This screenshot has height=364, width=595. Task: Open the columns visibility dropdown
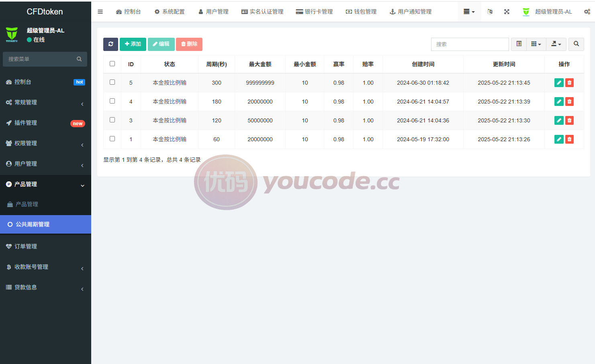click(x=536, y=44)
